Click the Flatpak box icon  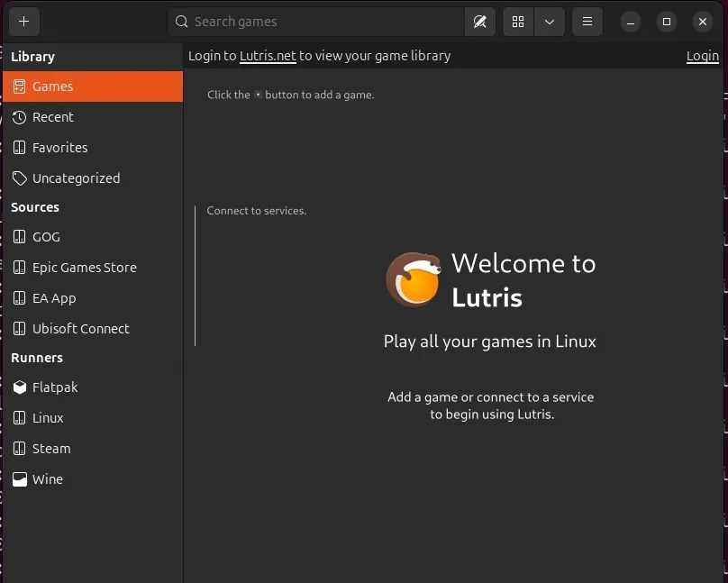pos(20,387)
